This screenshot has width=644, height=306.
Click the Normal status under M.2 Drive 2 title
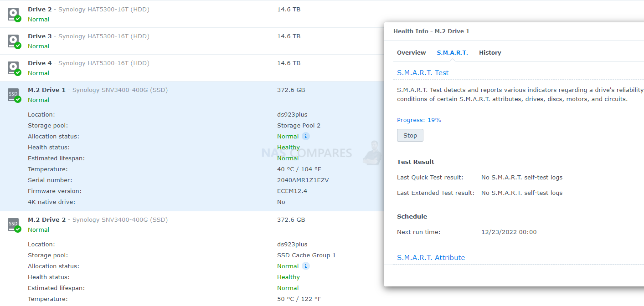[x=39, y=230]
